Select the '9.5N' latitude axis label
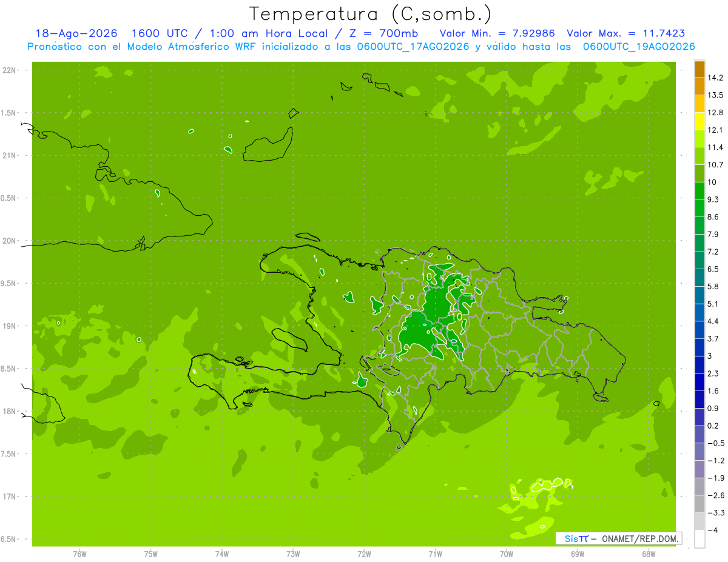Viewport: 728px width, 562px height. [9, 283]
